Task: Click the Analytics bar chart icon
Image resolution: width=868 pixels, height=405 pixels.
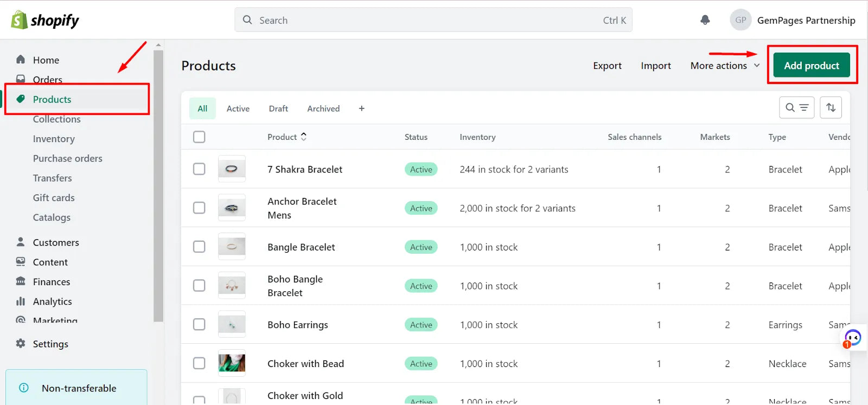Action: pyautogui.click(x=21, y=301)
